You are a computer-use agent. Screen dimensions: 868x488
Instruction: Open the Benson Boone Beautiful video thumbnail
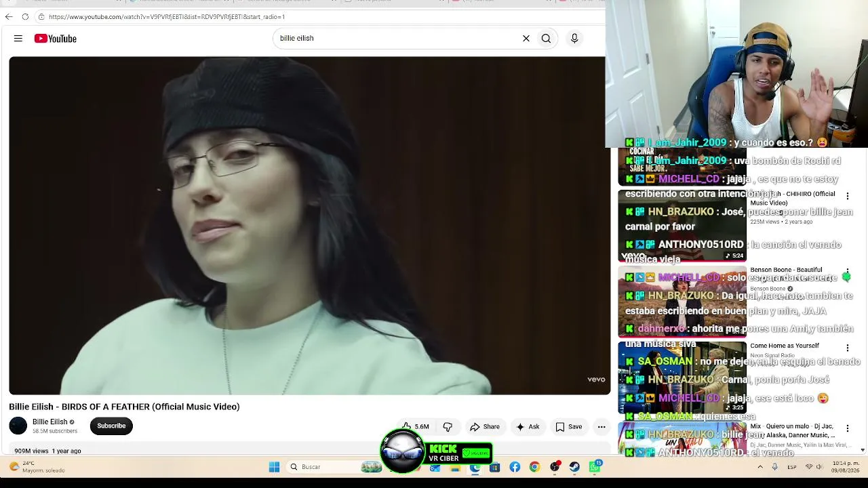pyautogui.click(x=682, y=302)
